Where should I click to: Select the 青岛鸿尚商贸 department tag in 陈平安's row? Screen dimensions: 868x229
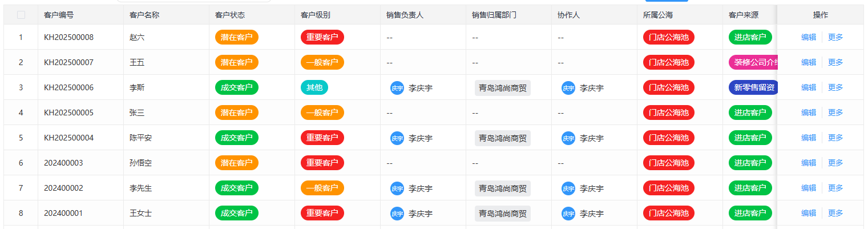[503, 138]
